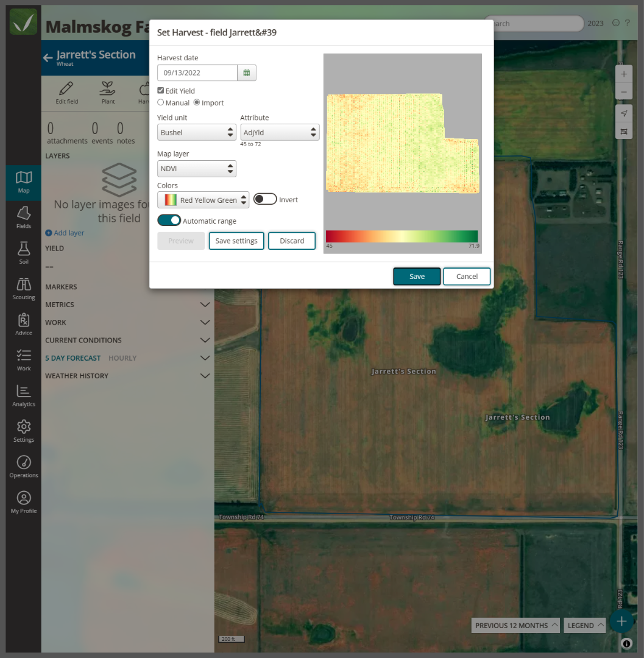
Task: Zoom in the map with the plus button
Action: 624,74
